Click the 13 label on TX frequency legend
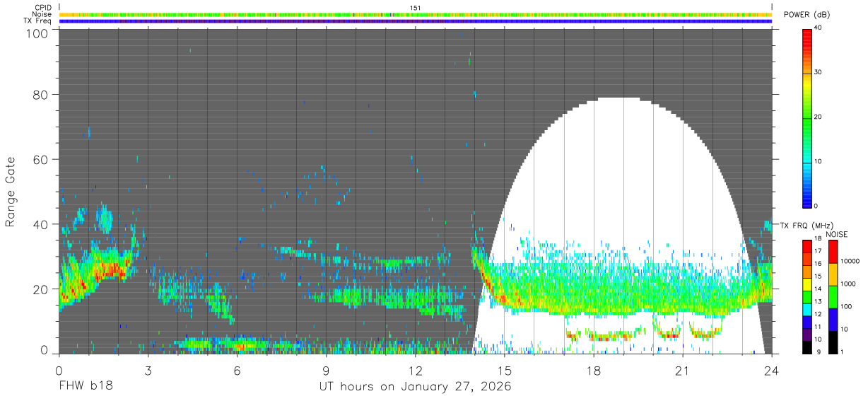868x401 pixels. coord(819,301)
